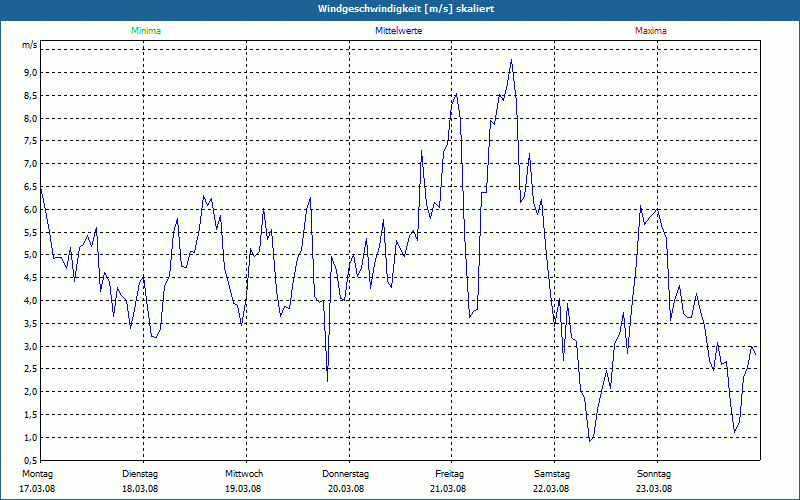Viewport: 800px width, 500px height.
Task: Click the 8,0 y-axis value
Action: tap(31, 118)
